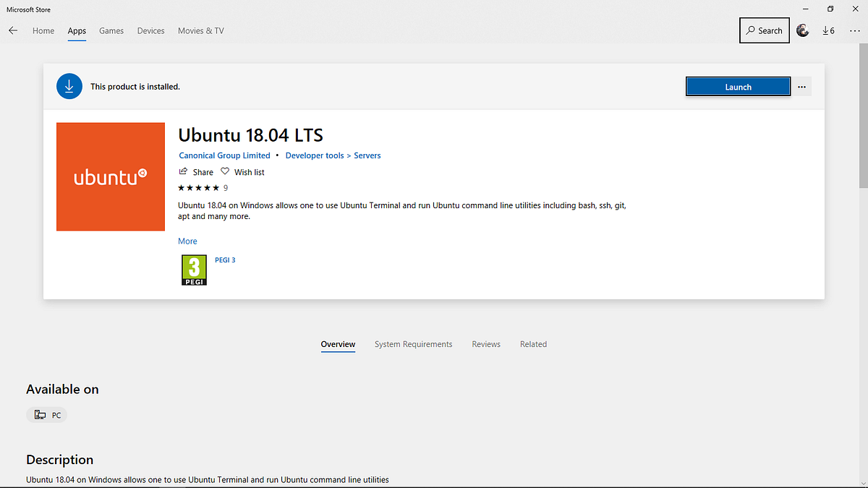Toggle the Wish list heart
Image resolution: width=868 pixels, height=488 pixels.
[x=225, y=171]
